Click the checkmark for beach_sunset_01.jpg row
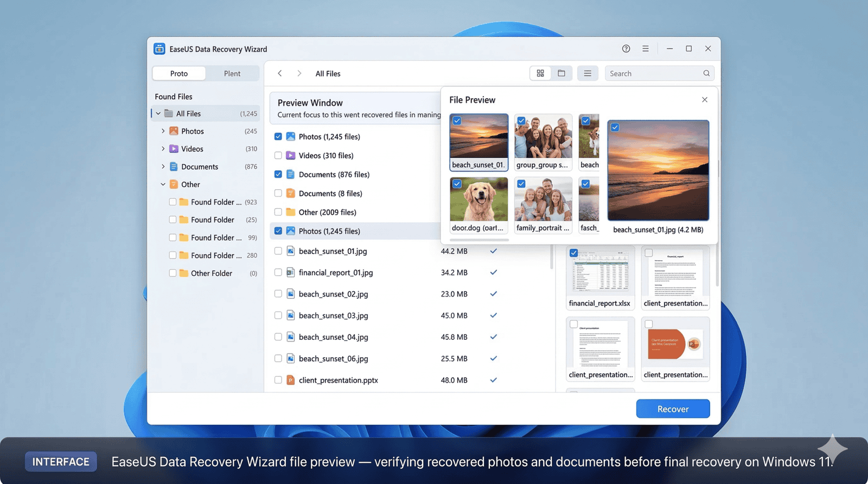The width and height of the screenshot is (868, 484). pyautogui.click(x=494, y=251)
